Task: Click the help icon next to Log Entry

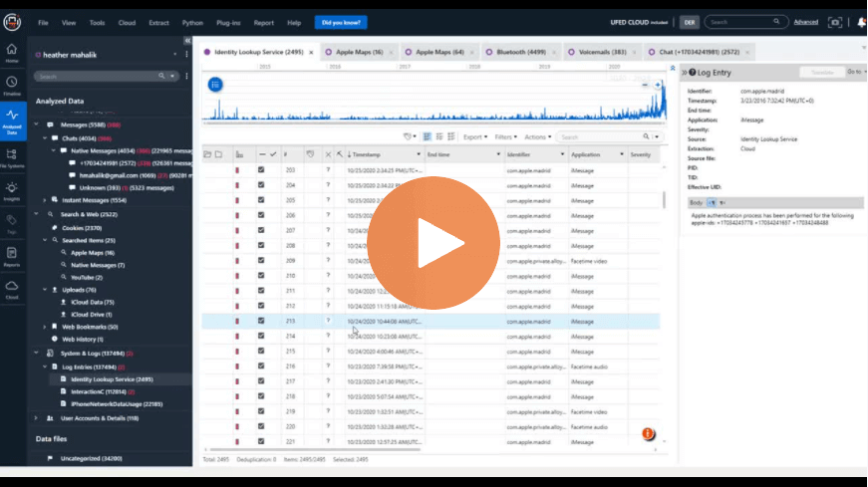Action: tap(692, 72)
